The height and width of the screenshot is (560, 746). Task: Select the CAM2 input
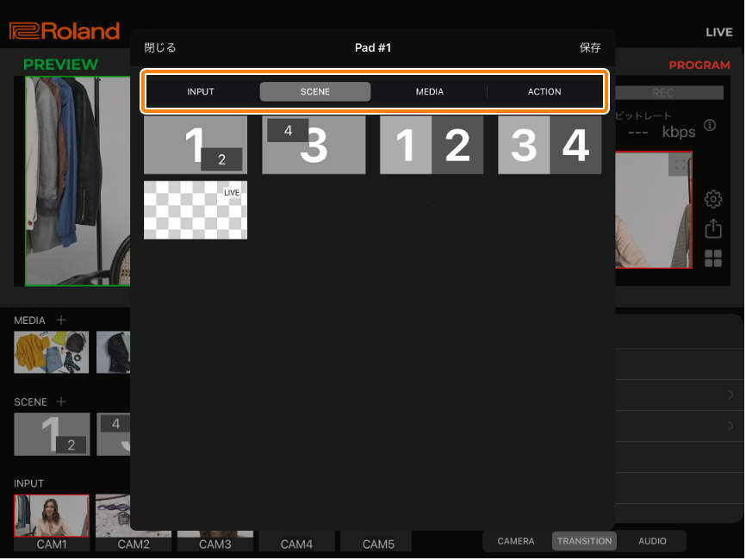134,522
